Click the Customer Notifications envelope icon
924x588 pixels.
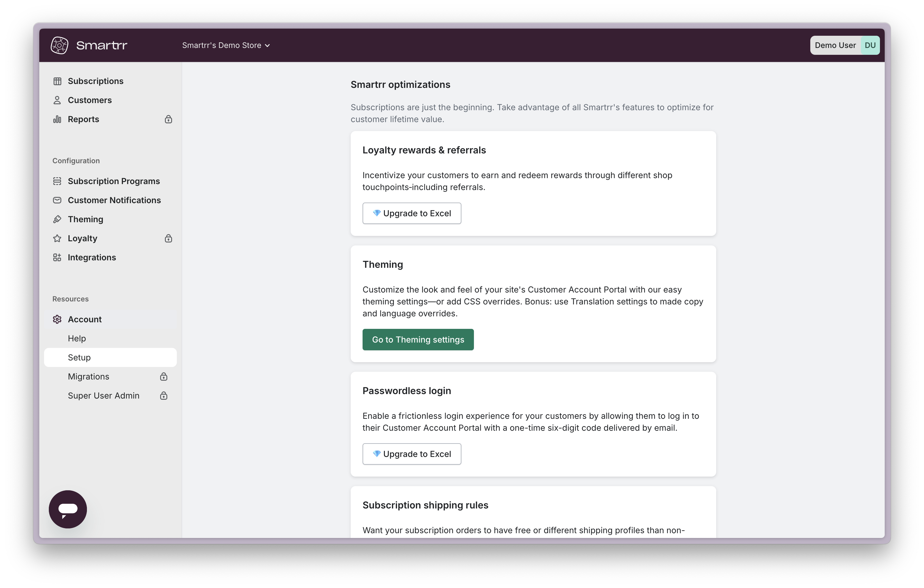click(x=57, y=200)
